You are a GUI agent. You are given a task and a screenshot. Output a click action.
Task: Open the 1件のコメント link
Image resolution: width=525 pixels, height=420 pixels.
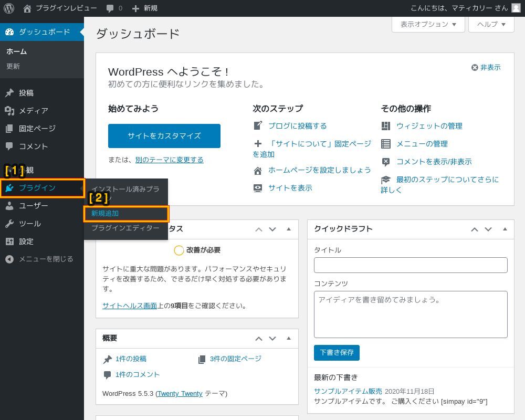pos(138,374)
